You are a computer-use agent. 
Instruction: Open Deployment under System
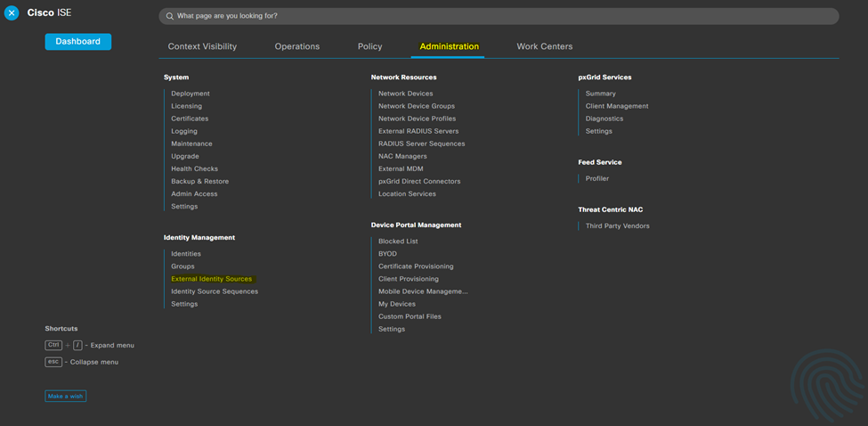(x=191, y=94)
